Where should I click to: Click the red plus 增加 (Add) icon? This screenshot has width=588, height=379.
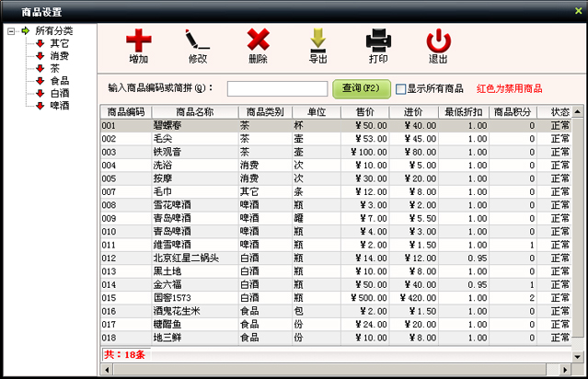click(x=138, y=40)
